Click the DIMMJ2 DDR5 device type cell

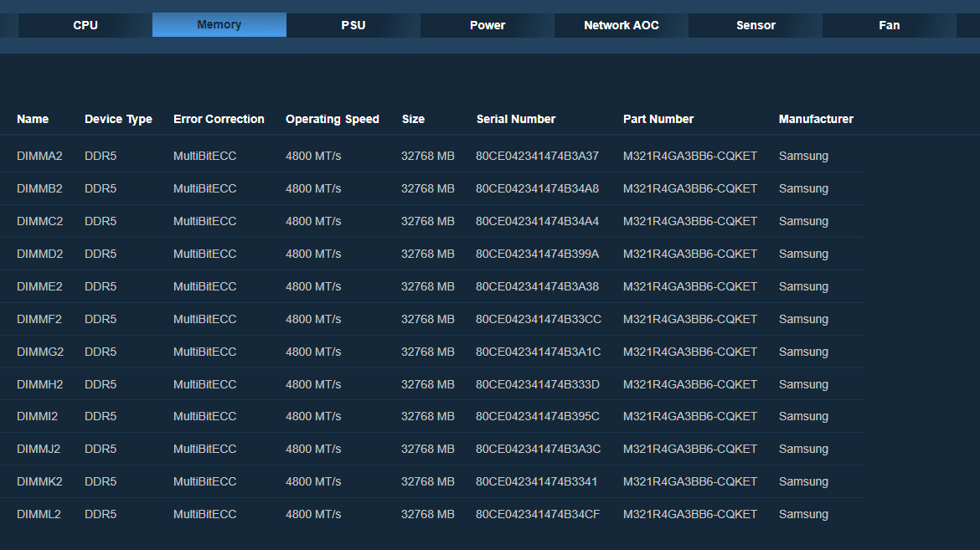tap(101, 449)
